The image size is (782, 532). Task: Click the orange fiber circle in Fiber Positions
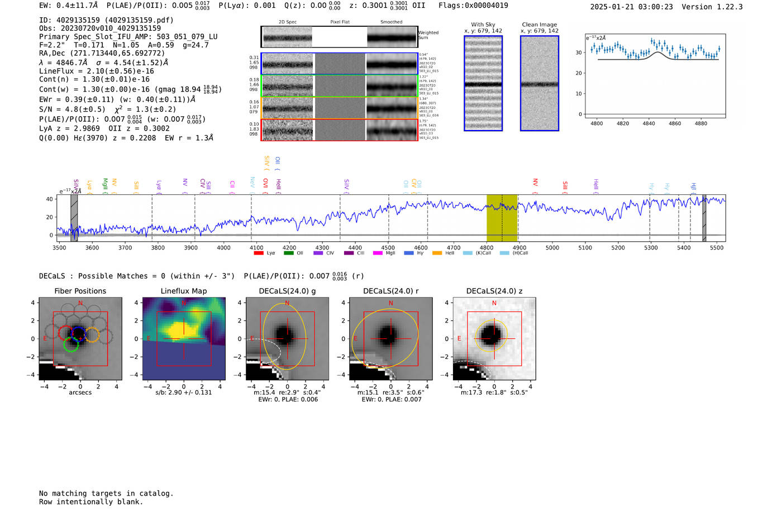[92, 335]
